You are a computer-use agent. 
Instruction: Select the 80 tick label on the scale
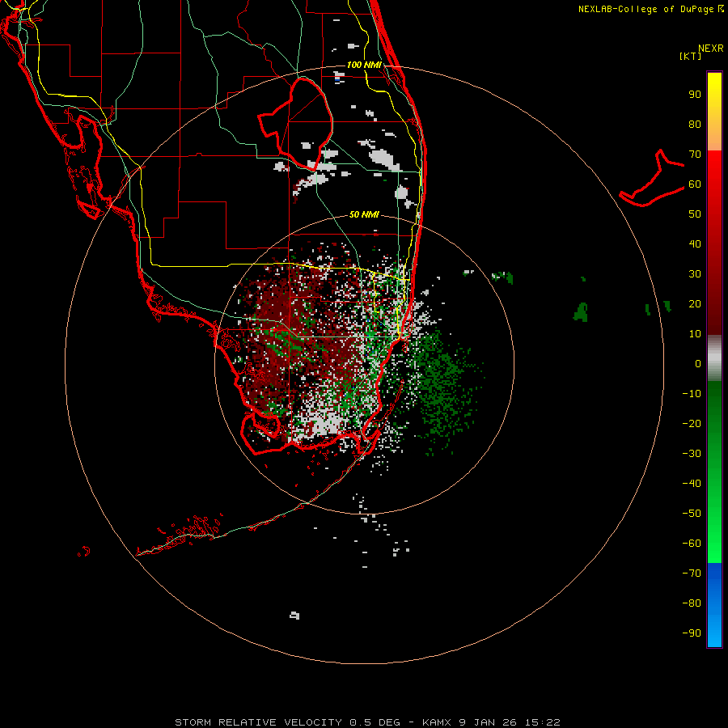pyautogui.click(x=695, y=124)
